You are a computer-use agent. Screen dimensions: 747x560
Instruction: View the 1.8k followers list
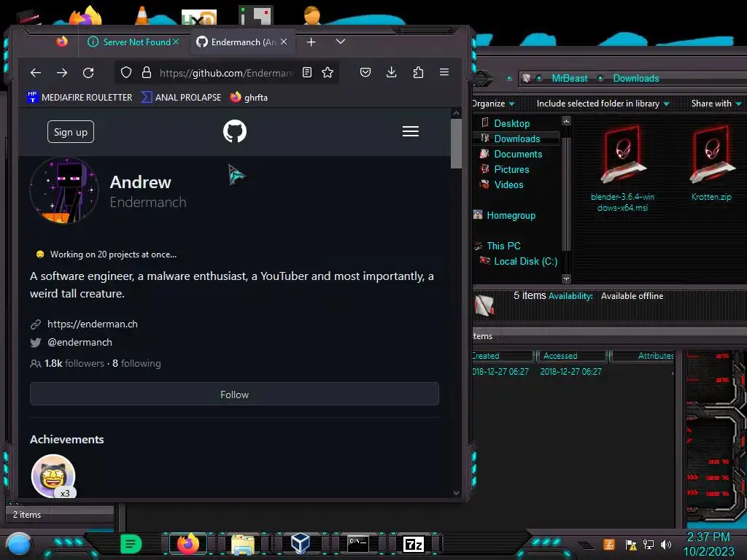pos(74,363)
